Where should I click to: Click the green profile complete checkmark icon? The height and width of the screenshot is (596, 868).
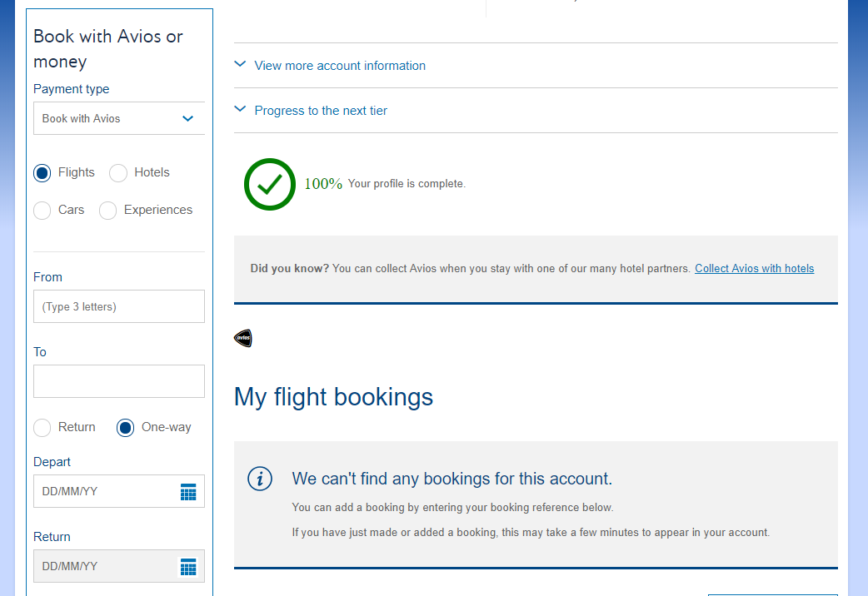coord(270,184)
